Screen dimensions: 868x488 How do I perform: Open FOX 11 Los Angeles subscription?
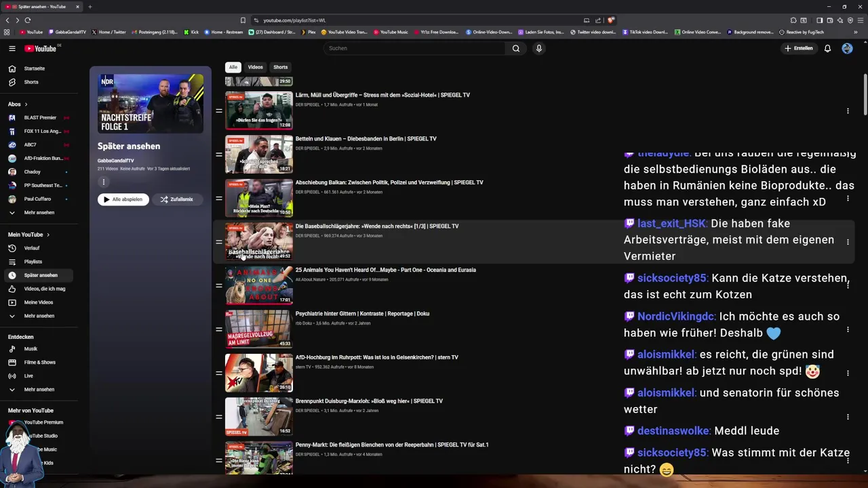tap(38, 131)
